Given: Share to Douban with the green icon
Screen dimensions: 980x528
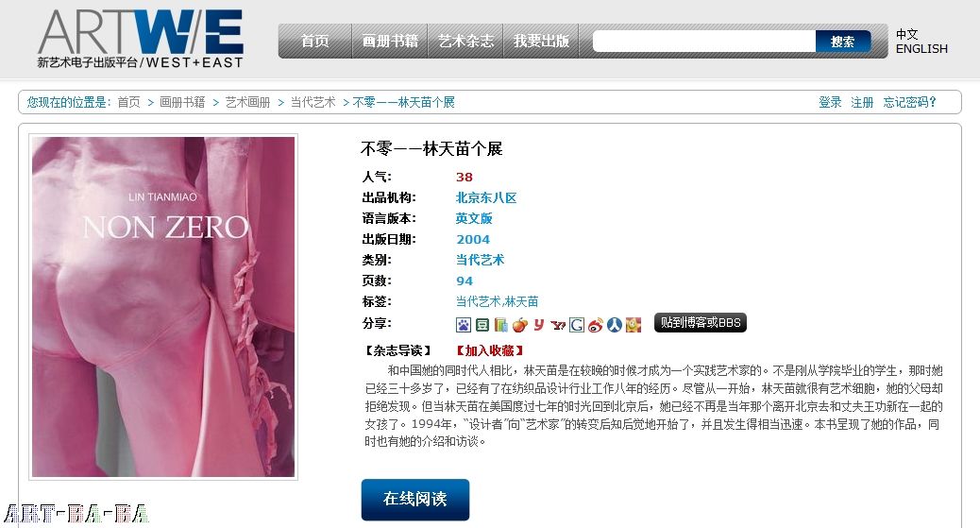Looking at the screenshot, I should [482, 325].
